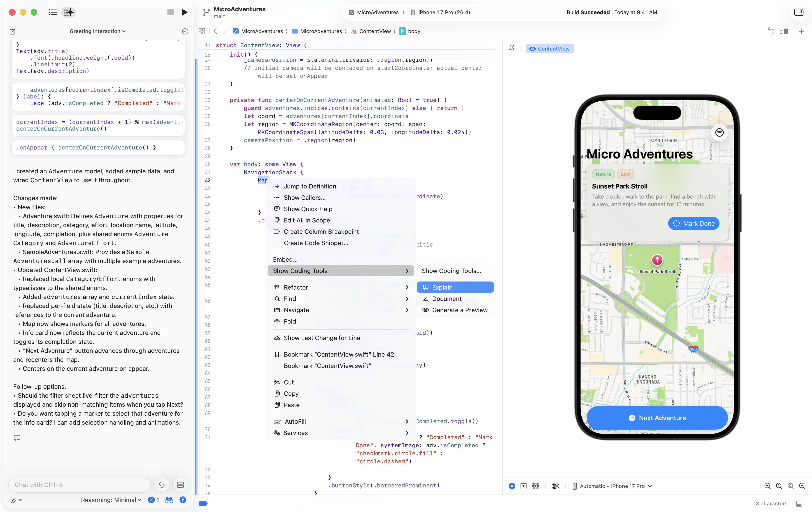Toggle the binoculars project context icon

pyautogui.click(x=169, y=500)
